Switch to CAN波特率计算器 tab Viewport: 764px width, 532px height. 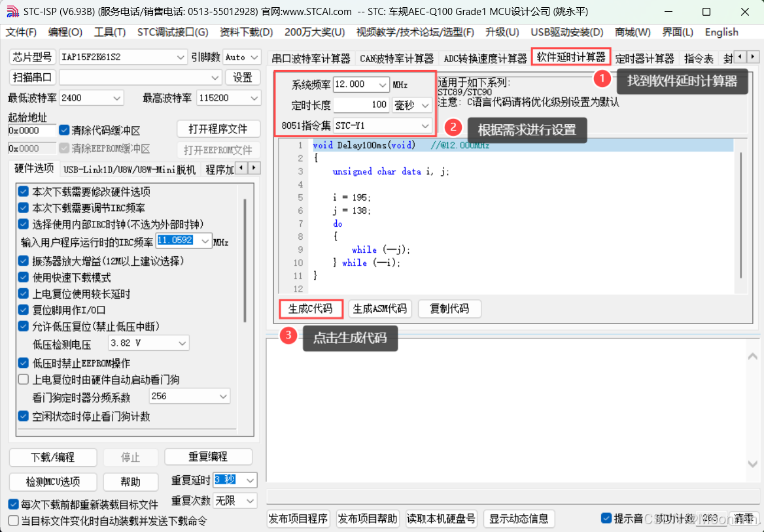coord(396,59)
